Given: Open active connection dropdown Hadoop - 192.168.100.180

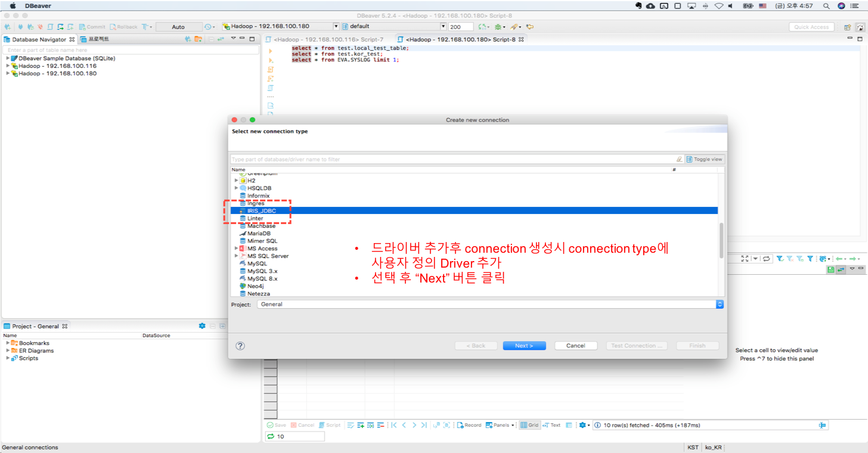Looking at the screenshot, I should (x=280, y=26).
